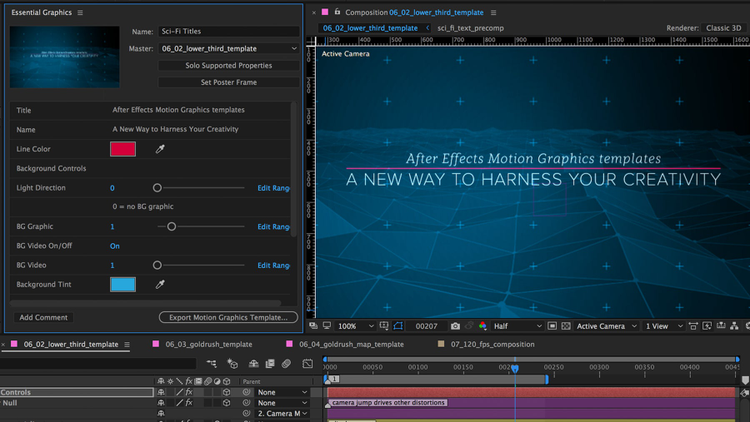Open the 06_02_lower_third_template timeline tab menu

point(127,344)
